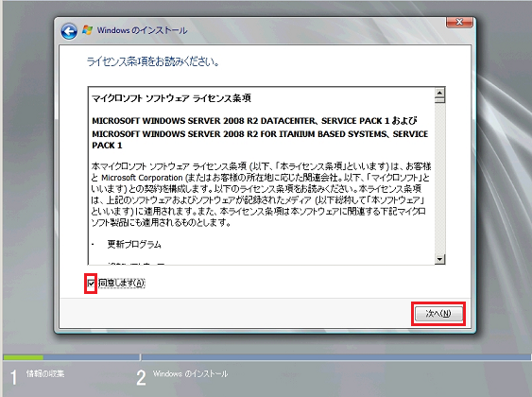Close the Windows のインストール dialog
Screen dimensions: 532x397
point(459,22)
